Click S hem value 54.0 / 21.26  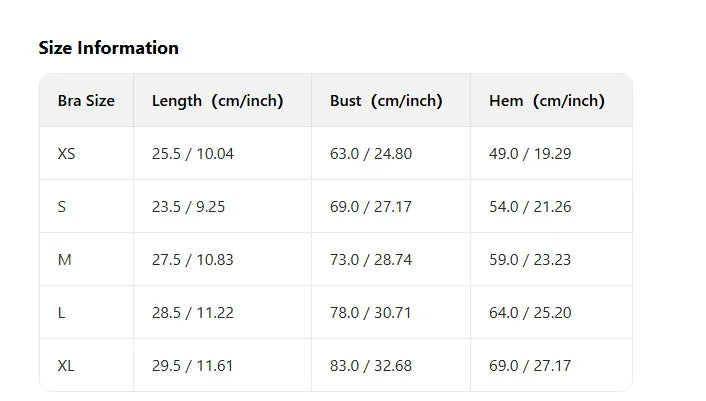click(530, 207)
